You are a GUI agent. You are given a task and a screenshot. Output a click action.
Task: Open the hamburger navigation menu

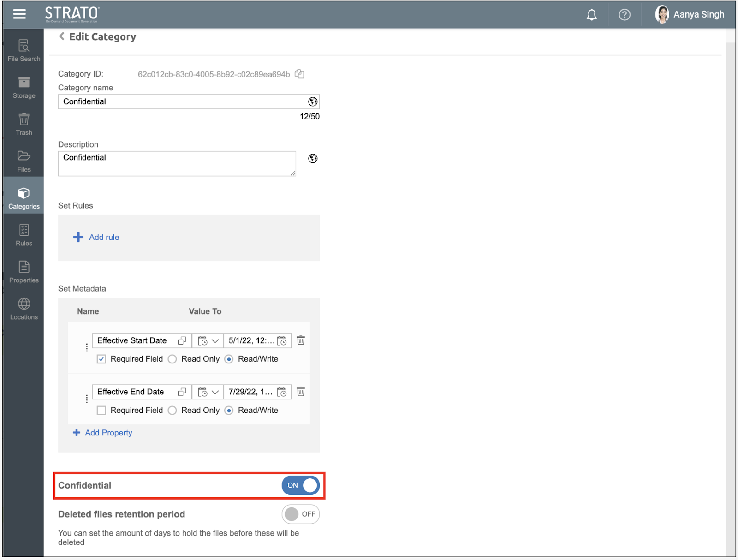pos(19,14)
